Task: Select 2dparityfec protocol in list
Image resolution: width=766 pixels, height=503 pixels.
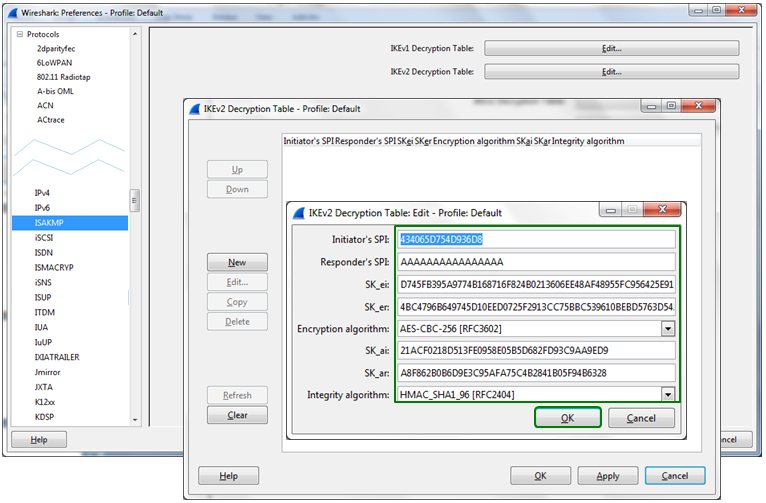Action: pos(56,48)
